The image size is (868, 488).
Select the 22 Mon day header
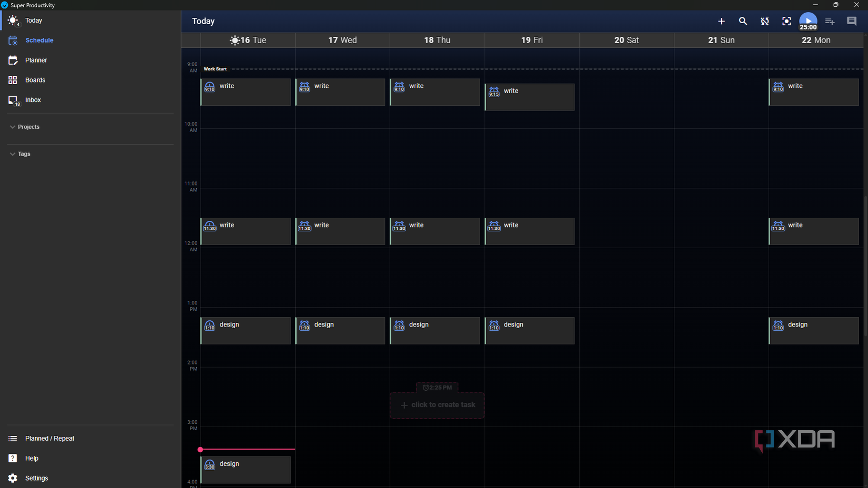(x=816, y=40)
